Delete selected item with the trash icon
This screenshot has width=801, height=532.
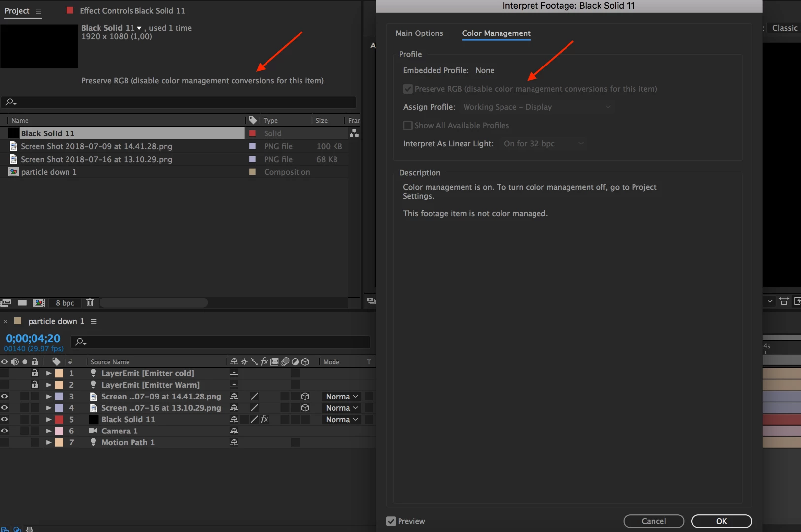[90, 303]
